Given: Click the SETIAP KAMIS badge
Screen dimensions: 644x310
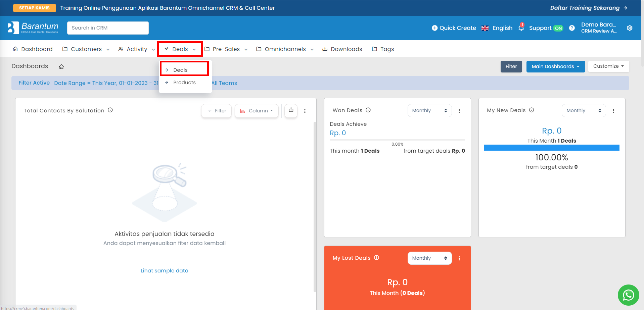Looking at the screenshot, I should (x=34, y=8).
